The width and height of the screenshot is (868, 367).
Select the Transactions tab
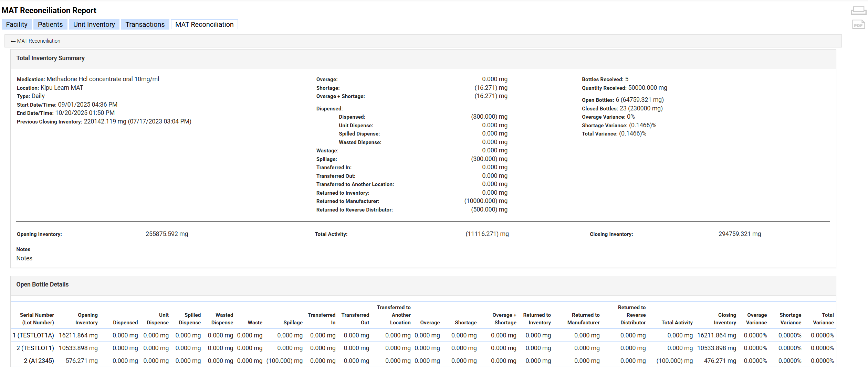(x=145, y=24)
